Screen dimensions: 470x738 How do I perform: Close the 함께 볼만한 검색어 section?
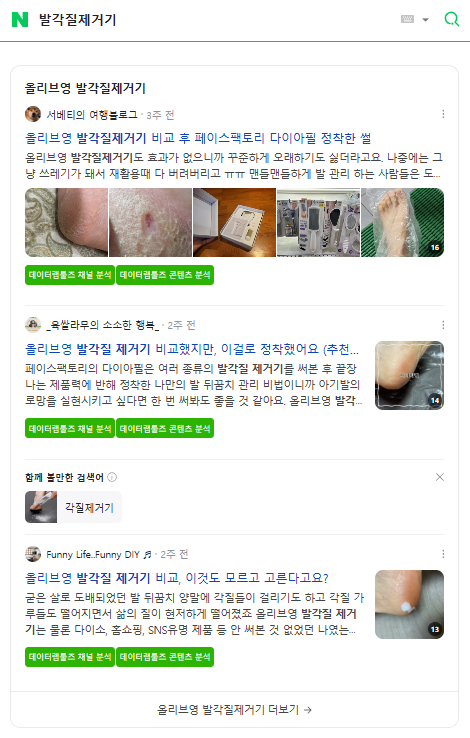coord(439,477)
